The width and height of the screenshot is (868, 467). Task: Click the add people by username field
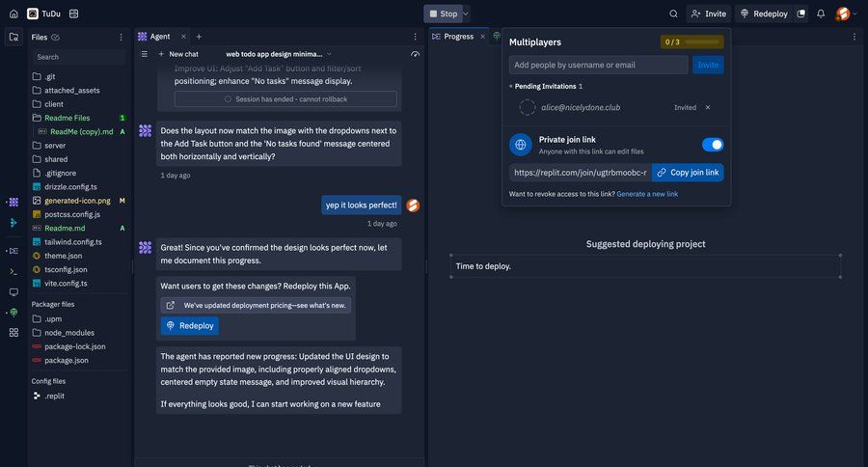[x=598, y=65]
